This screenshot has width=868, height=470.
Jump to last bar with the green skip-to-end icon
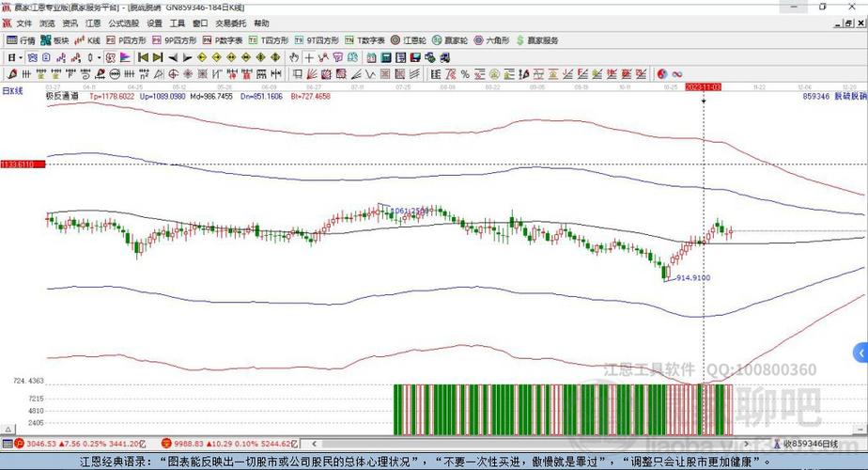tap(158, 57)
